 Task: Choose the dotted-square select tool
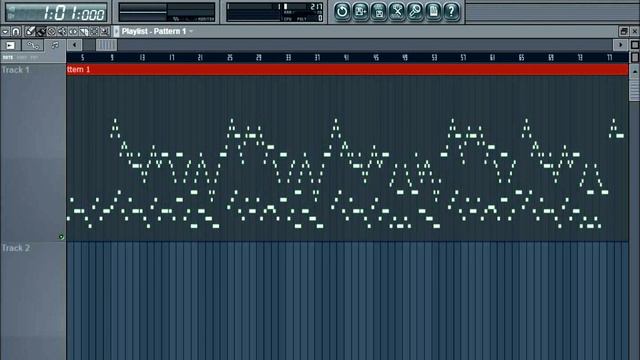pyautogui.click(x=94, y=31)
